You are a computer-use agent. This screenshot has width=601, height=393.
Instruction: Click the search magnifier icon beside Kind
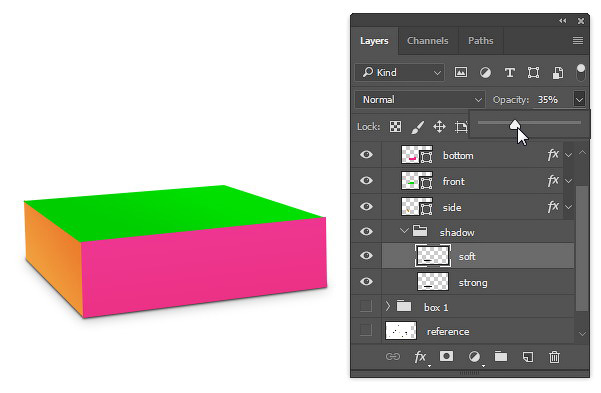(368, 72)
